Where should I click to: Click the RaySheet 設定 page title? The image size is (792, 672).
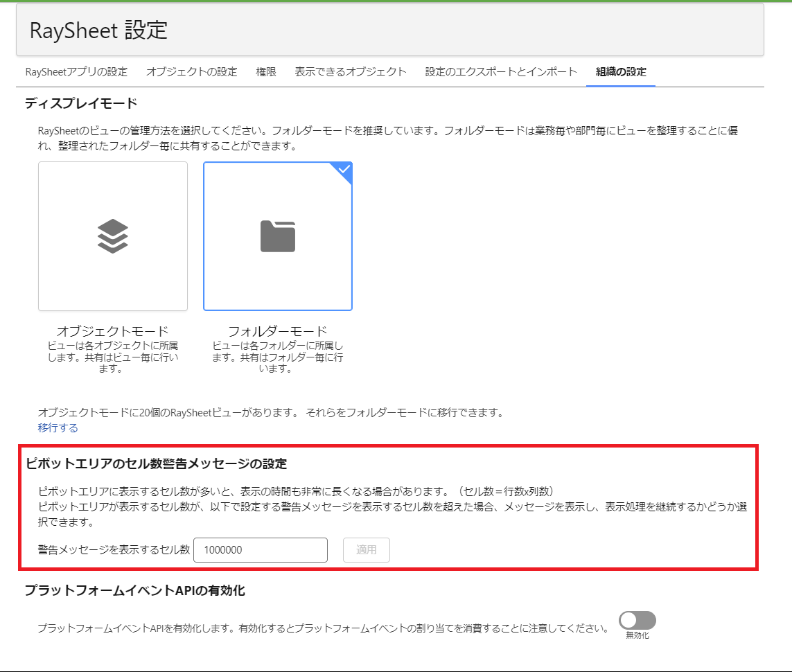pyautogui.click(x=98, y=30)
